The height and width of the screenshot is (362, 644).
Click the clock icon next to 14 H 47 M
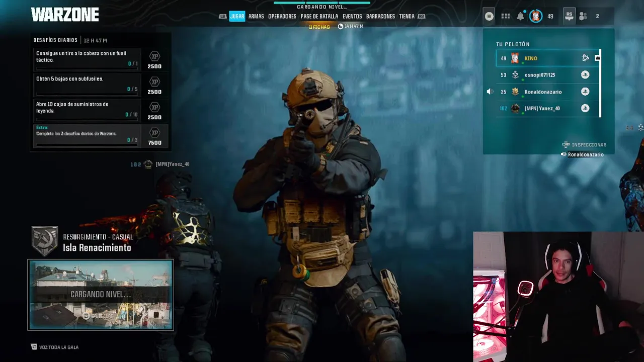[341, 26]
